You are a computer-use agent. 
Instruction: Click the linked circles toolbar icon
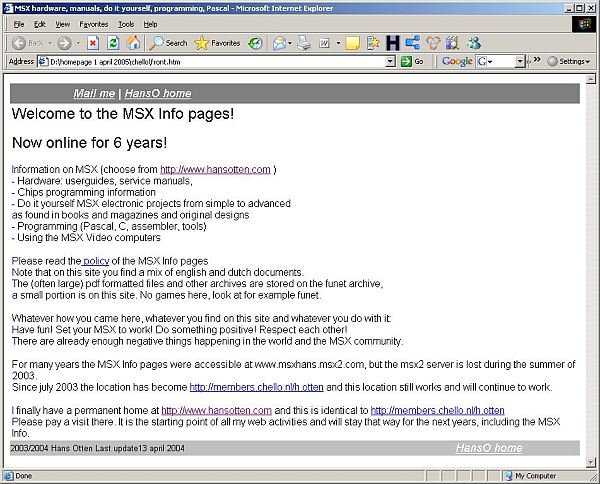click(x=433, y=43)
